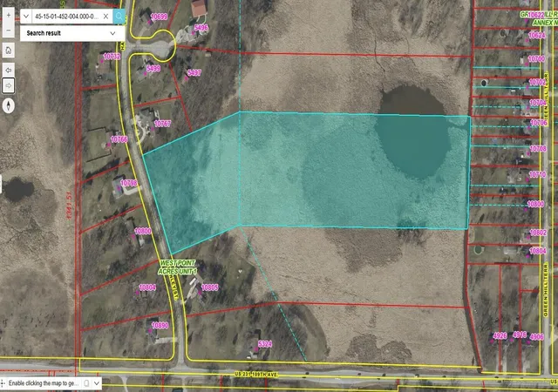
Task: Toggle the map-click coordinates icon
Action: [86, 383]
